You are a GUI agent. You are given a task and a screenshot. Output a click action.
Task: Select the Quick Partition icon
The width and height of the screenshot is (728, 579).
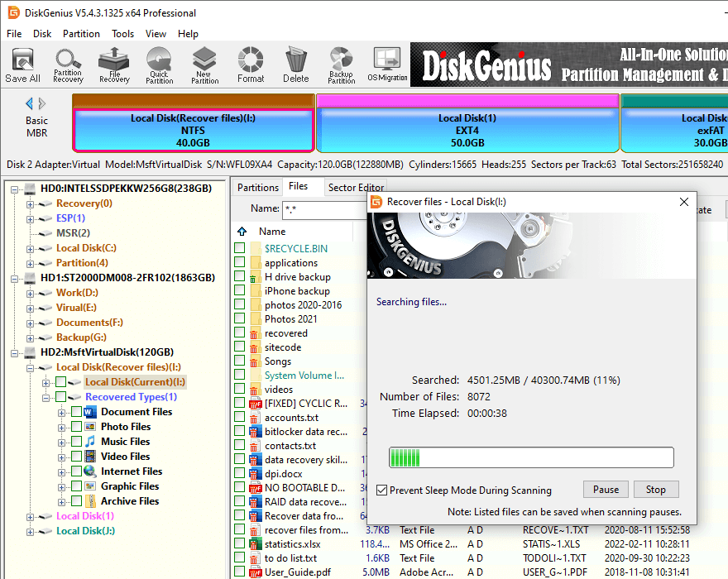159,65
